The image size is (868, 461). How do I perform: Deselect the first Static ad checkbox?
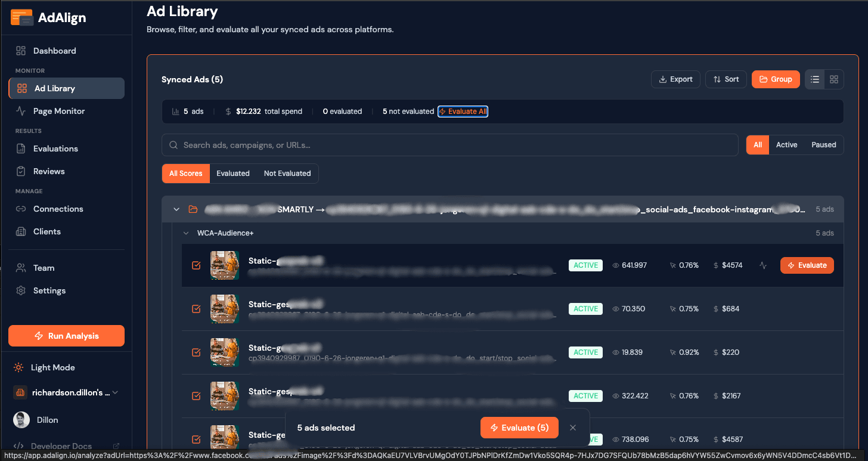pyautogui.click(x=196, y=265)
